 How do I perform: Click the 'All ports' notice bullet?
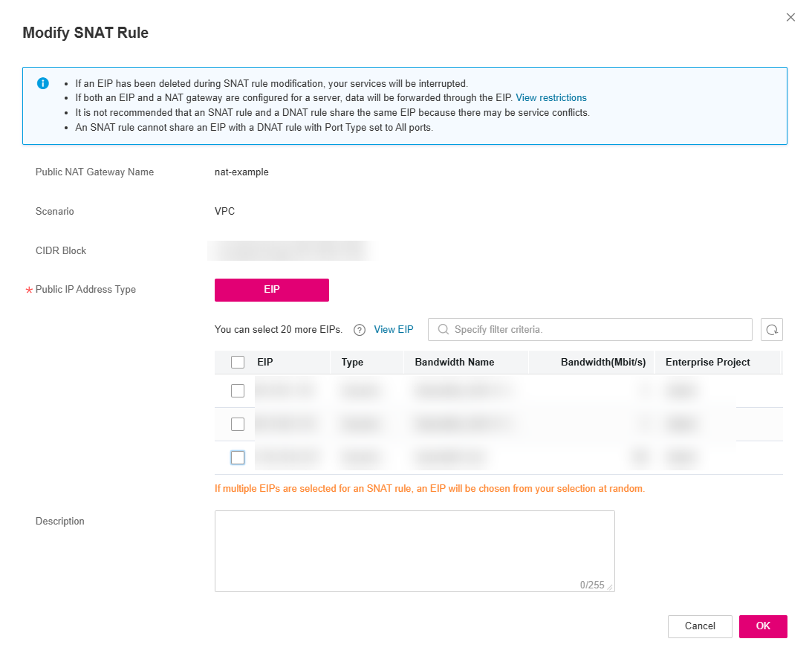254,128
